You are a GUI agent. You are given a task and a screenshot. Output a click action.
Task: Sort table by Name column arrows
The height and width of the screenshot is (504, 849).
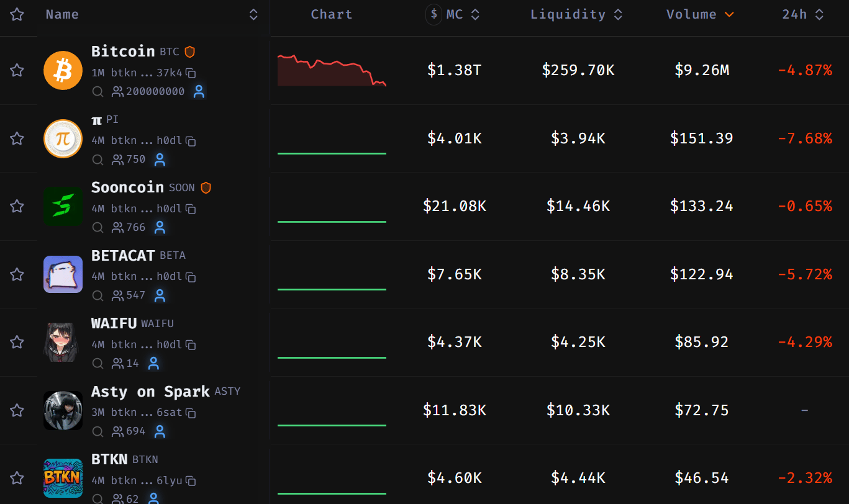(x=253, y=14)
